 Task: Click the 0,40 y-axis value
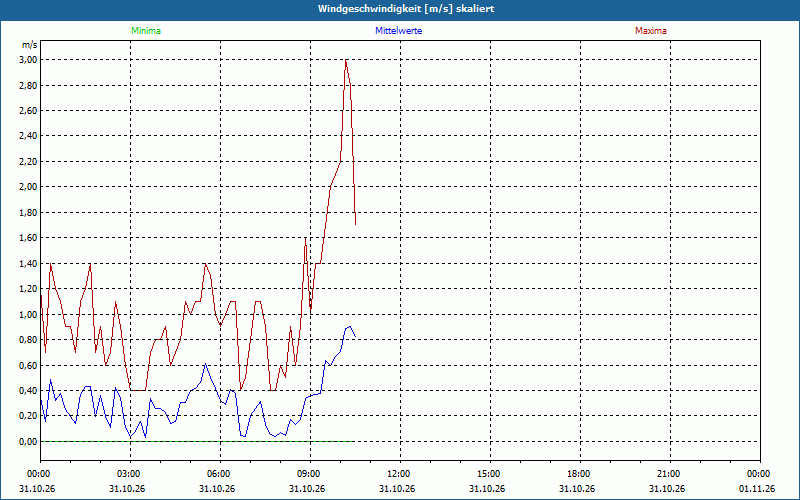29,391
